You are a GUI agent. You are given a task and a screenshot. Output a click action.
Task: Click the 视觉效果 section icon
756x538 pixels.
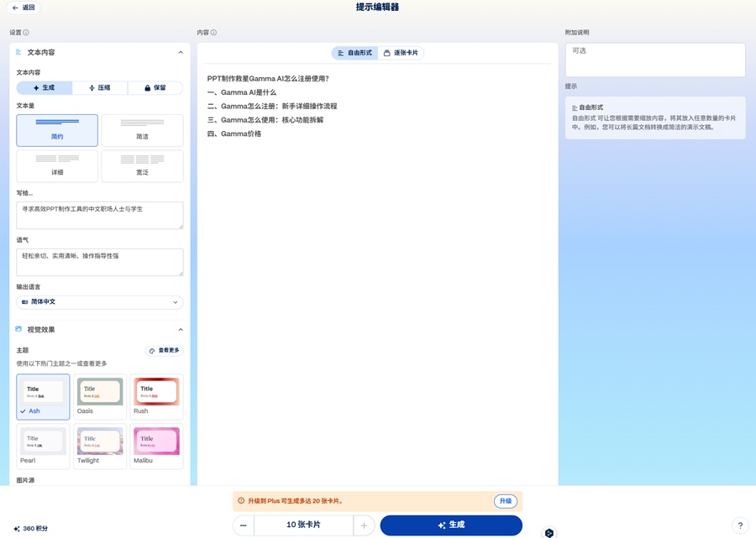(18, 329)
